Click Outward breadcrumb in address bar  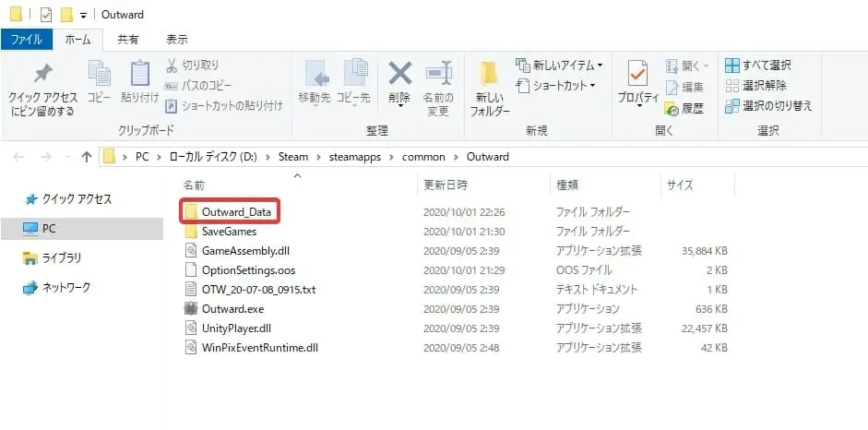point(487,157)
